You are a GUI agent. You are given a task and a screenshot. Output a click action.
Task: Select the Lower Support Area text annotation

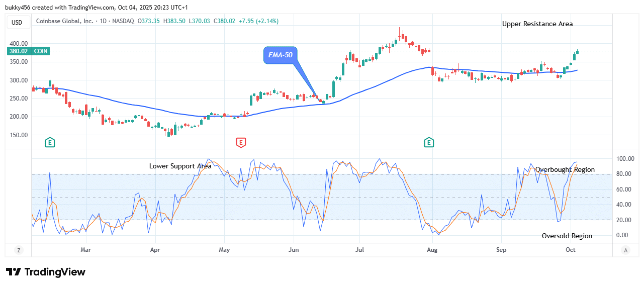[x=180, y=166]
